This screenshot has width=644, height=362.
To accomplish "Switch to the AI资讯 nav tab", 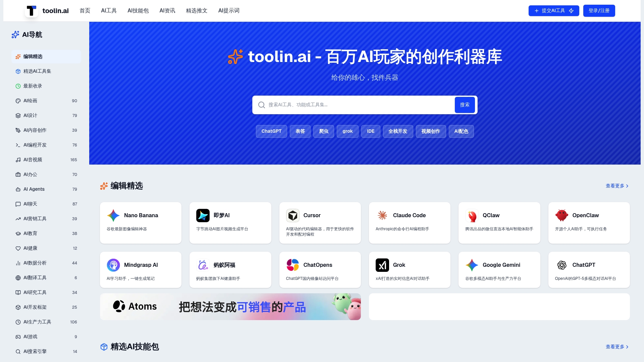I will coord(167,10).
